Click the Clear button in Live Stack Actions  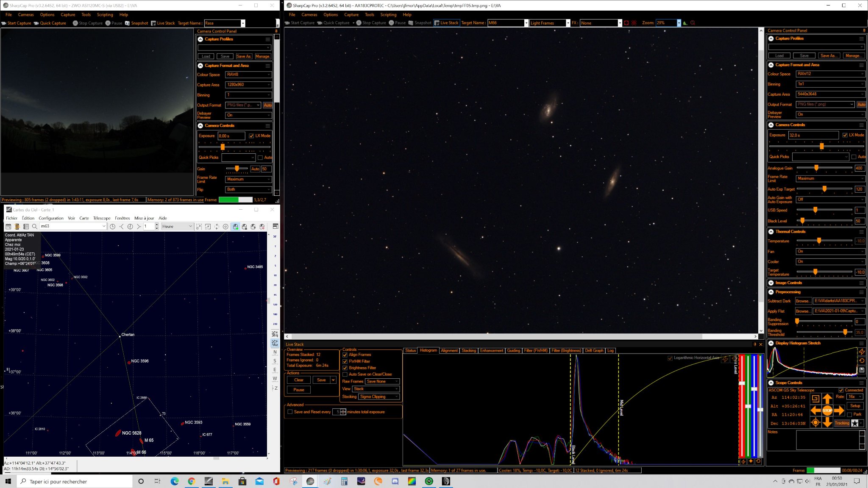coord(299,380)
